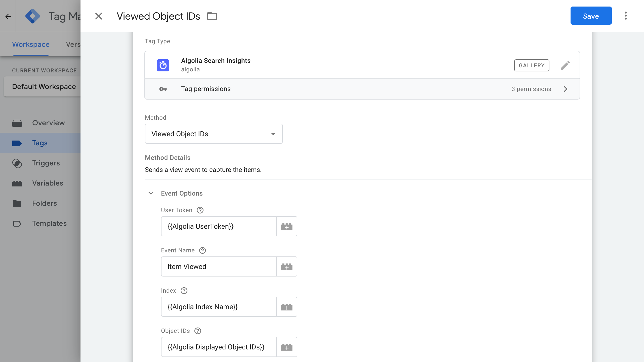644x362 pixels.
Task: Click the Event Name variable picker icon
Action: tap(287, 266)
